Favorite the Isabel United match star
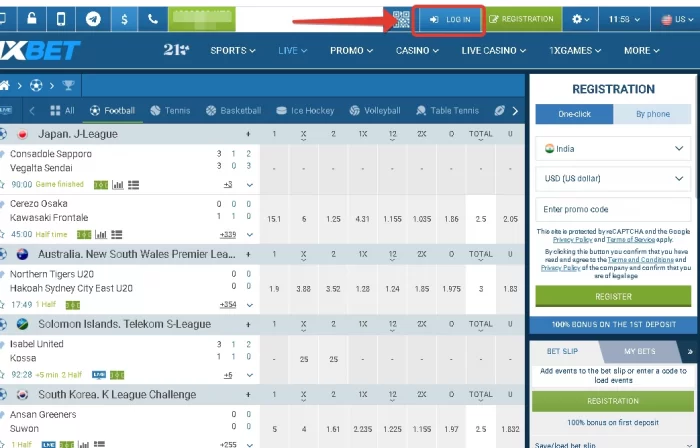This screenshot has height=448, width=700. tap(2, 375)
